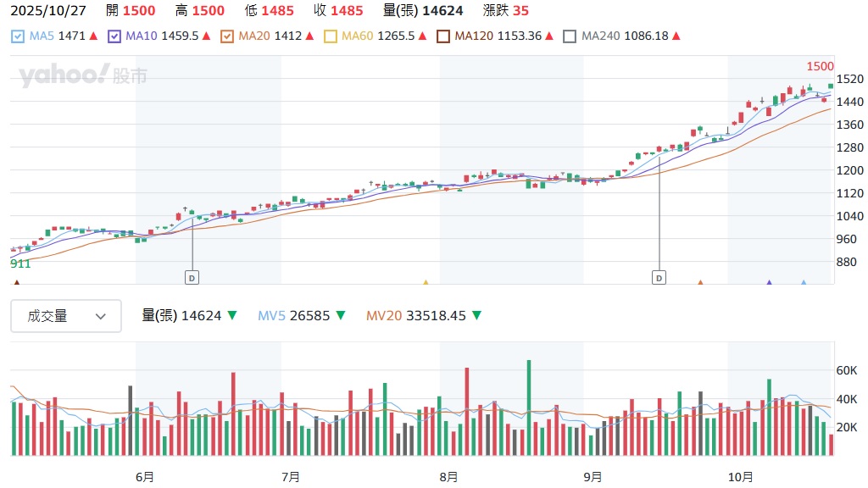Click the purple triangle marker on the time axis
Image resolution: width=868 pixels, height=488 pixels.
click(x=769, y=282)
